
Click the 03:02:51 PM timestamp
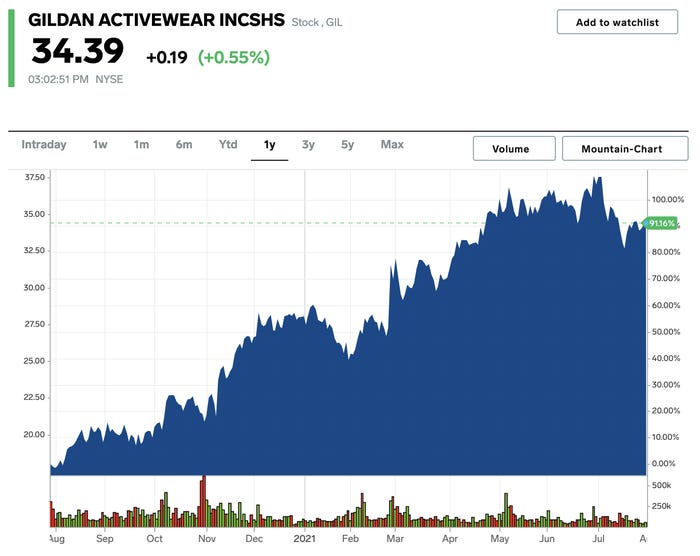(58, 79)
